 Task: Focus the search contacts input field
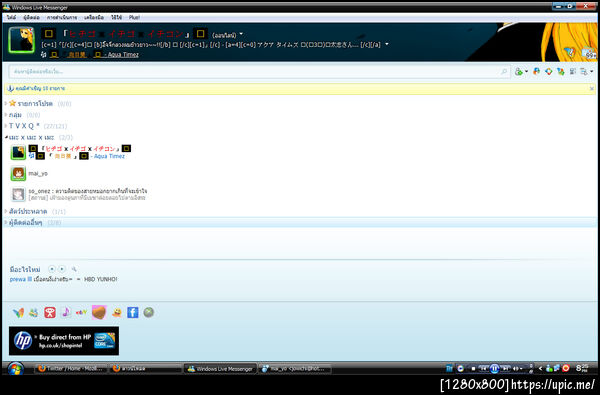pyautogui.click(x=259, y=72)
